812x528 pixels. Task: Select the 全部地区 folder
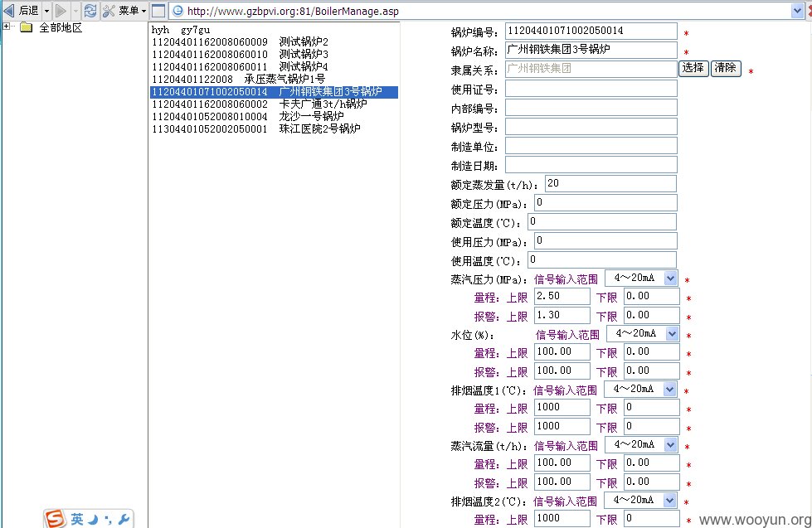pos(51,27)
